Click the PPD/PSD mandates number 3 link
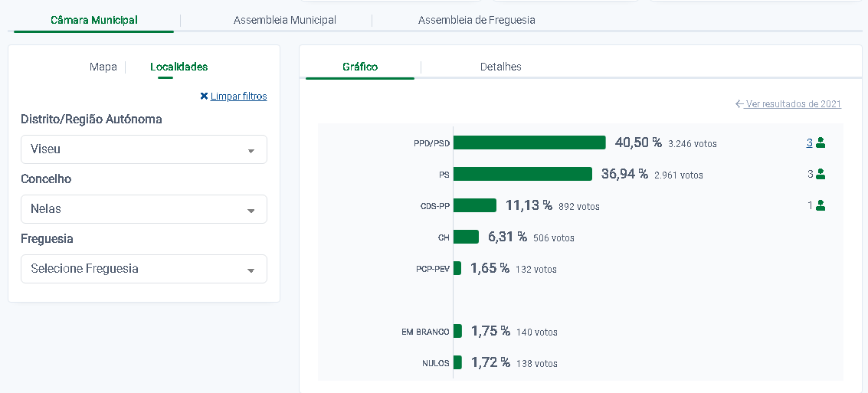This screenshot has height=393, width=868. tap(809, 142)
